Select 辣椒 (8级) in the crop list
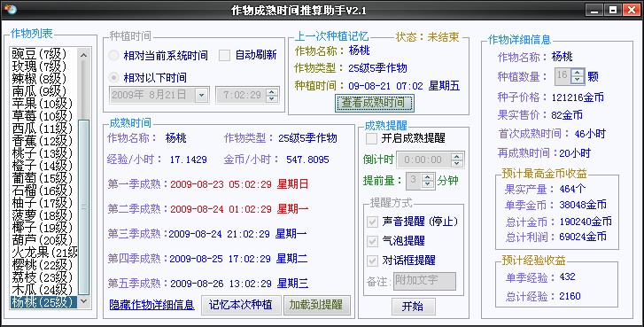This screenshot has height=327, width=644. pos(43,78)
